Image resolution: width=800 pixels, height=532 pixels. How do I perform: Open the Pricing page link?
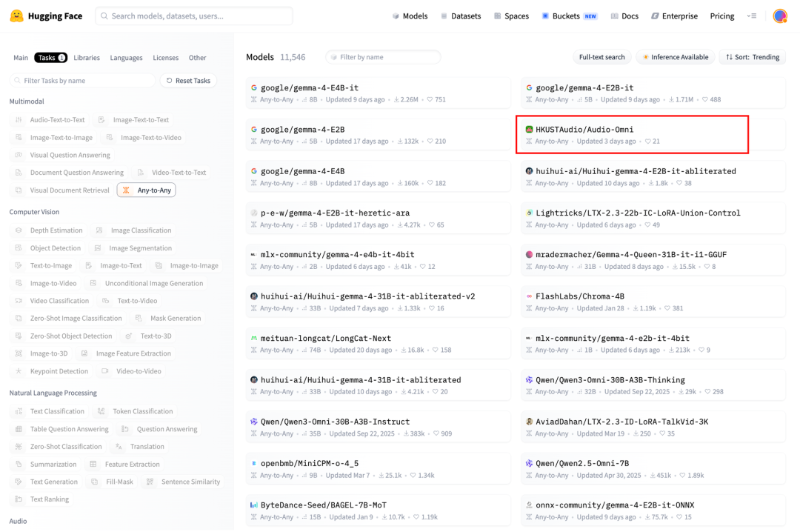tap(722, 16)
